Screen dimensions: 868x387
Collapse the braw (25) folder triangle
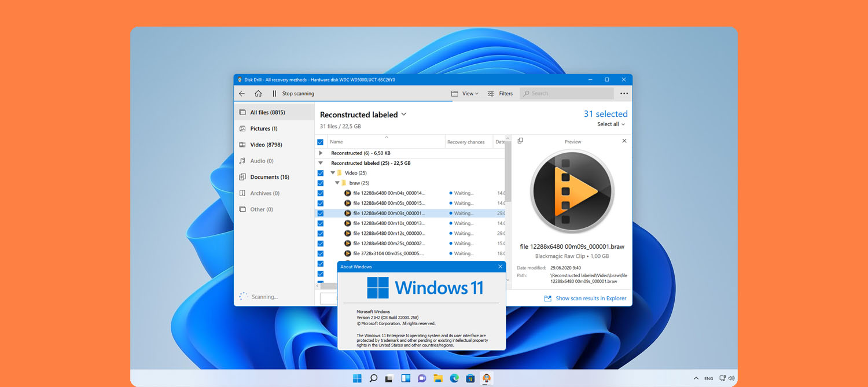click(337, 183)
